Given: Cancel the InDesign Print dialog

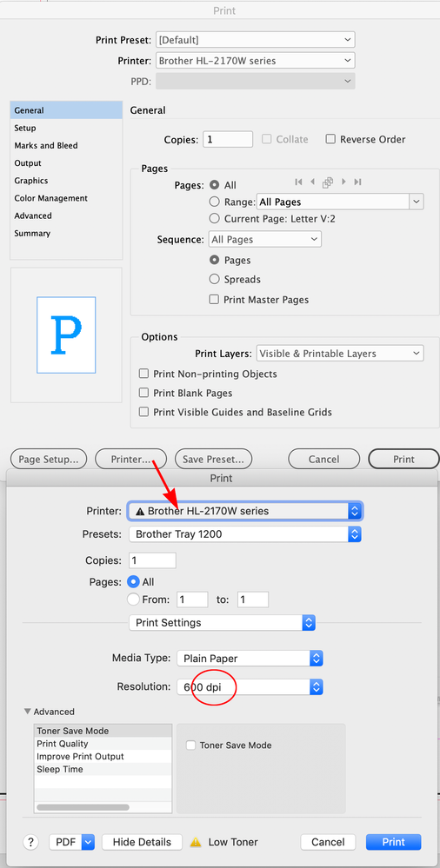Looking at the screenshot, I should point(324,459).
